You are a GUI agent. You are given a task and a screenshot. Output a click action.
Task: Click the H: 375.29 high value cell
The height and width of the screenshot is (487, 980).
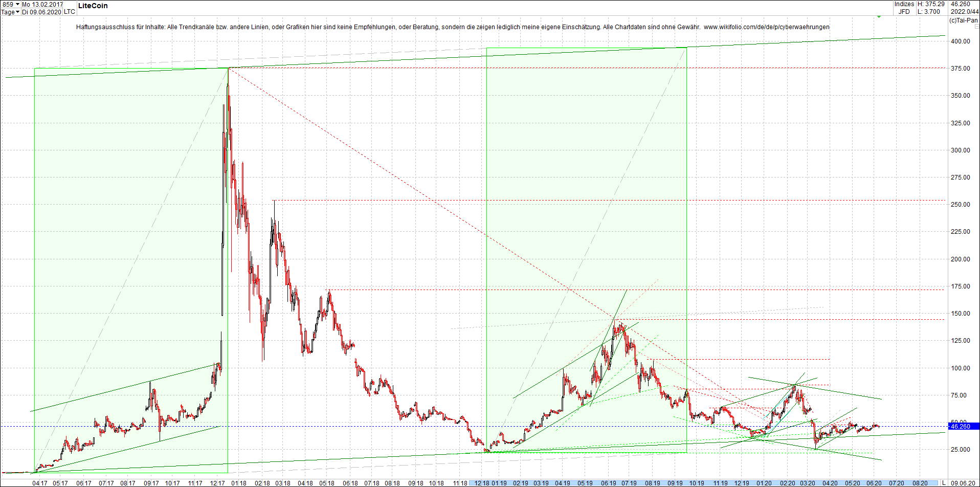[x=930, y=4]
